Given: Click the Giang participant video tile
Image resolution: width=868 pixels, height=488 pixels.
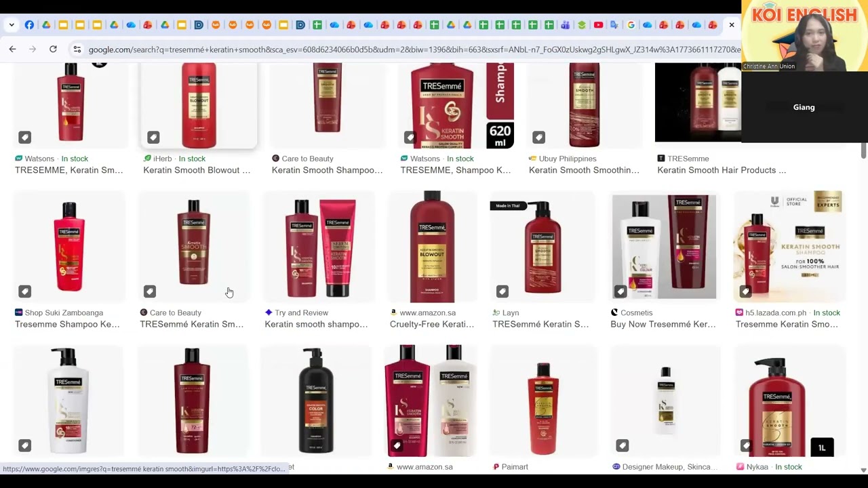Looking at the screenshot, I should [804, 107].
